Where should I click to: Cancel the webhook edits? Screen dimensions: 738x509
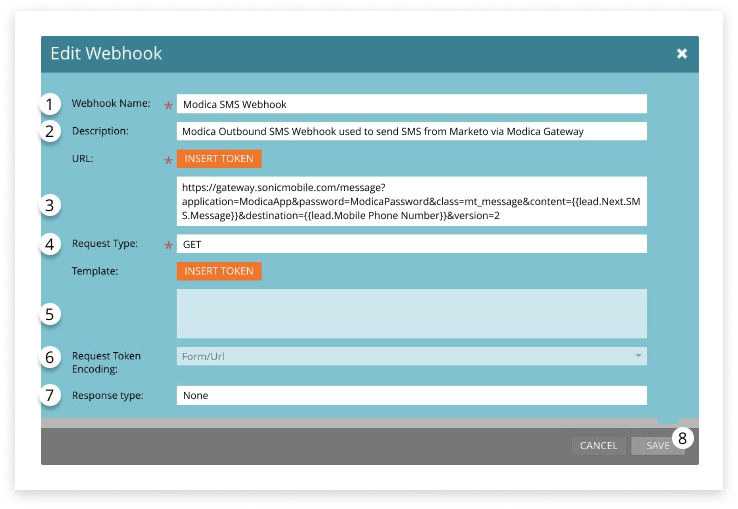(x=598, y=446)
